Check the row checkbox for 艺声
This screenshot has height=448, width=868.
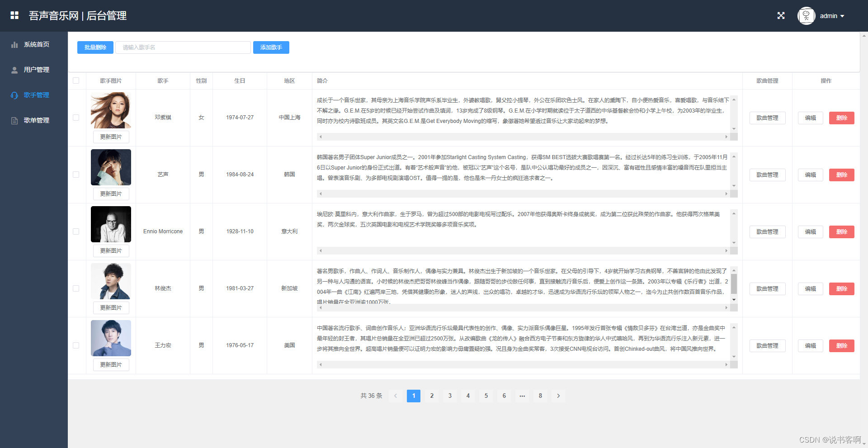click(76, 174)
